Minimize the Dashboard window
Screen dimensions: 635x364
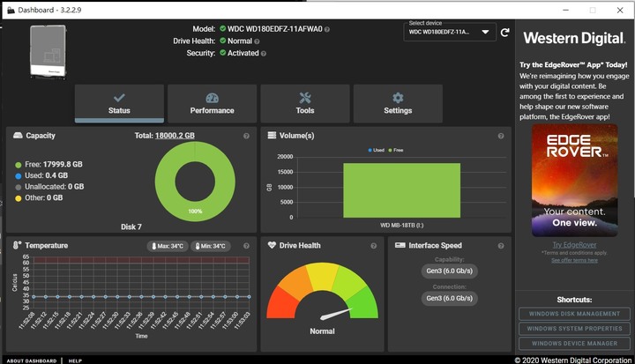click(565, 10)
